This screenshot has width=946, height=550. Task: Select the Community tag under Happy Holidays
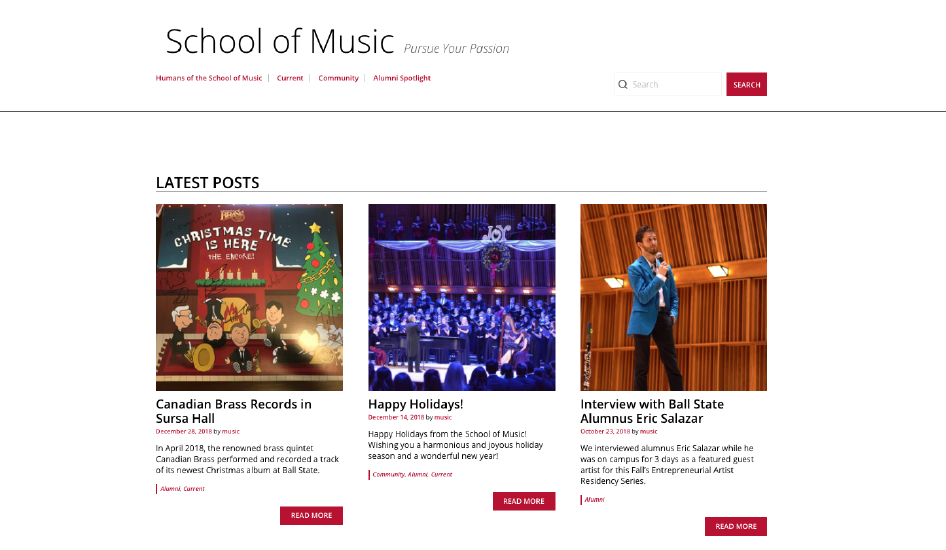pyautogui.click(x=388, y=475)
